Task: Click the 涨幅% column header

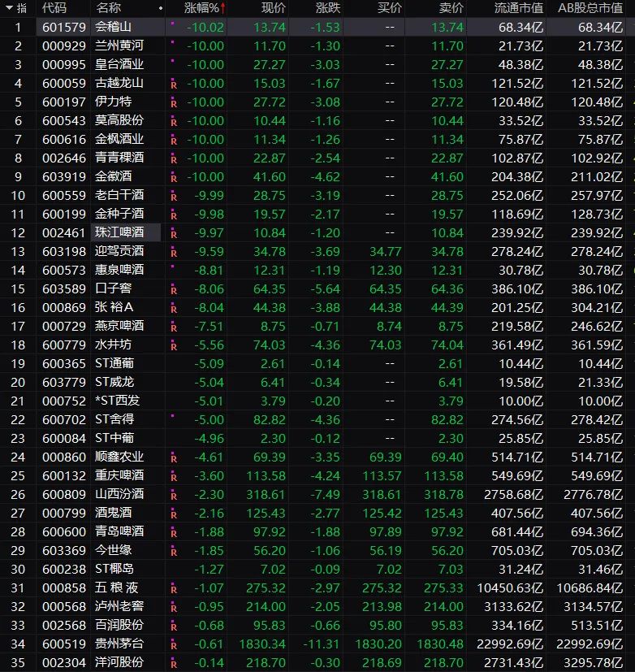Action: [201, 7]
